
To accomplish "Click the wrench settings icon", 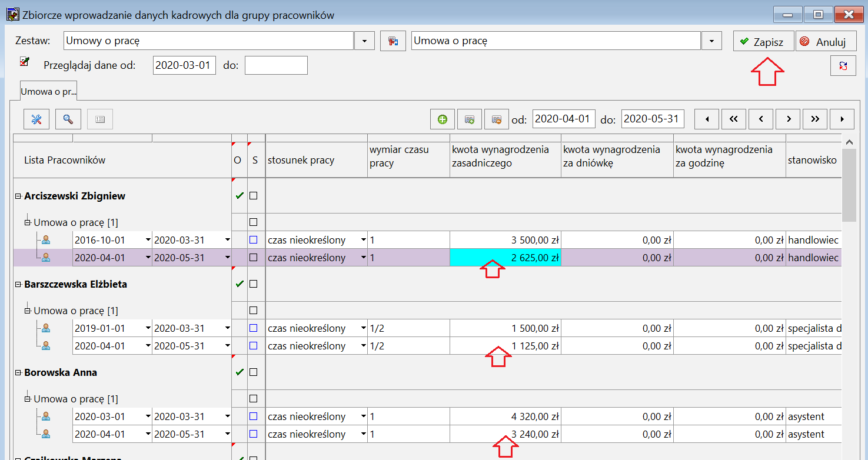I will click(x=36, y=119).
